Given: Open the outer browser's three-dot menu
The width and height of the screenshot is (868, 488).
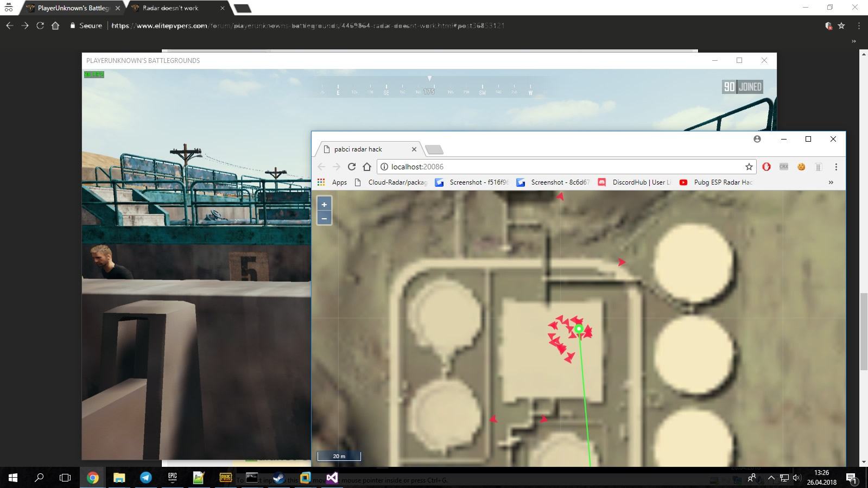Looking at the screenshot, I should tap(859, 26).
